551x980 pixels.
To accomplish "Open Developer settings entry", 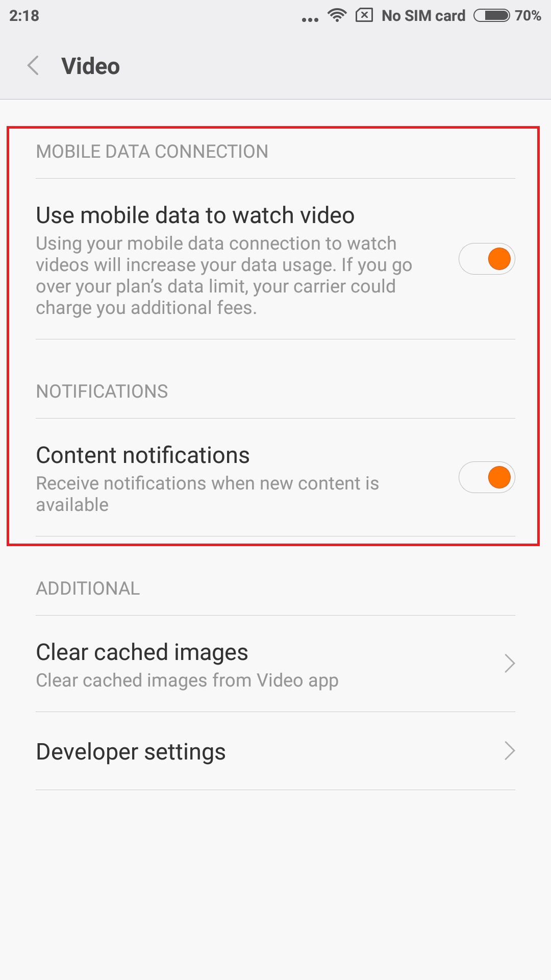I will click(x=275, y=751).
